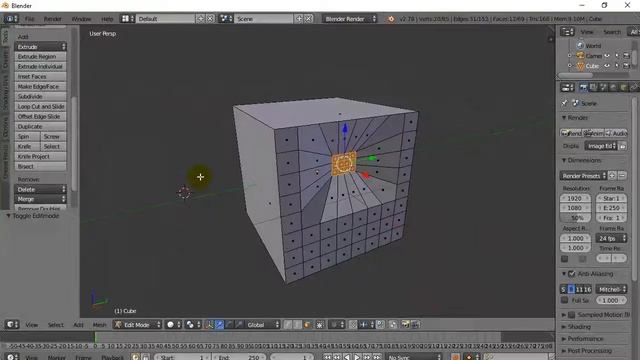Open the Render menu

(53, 19)
